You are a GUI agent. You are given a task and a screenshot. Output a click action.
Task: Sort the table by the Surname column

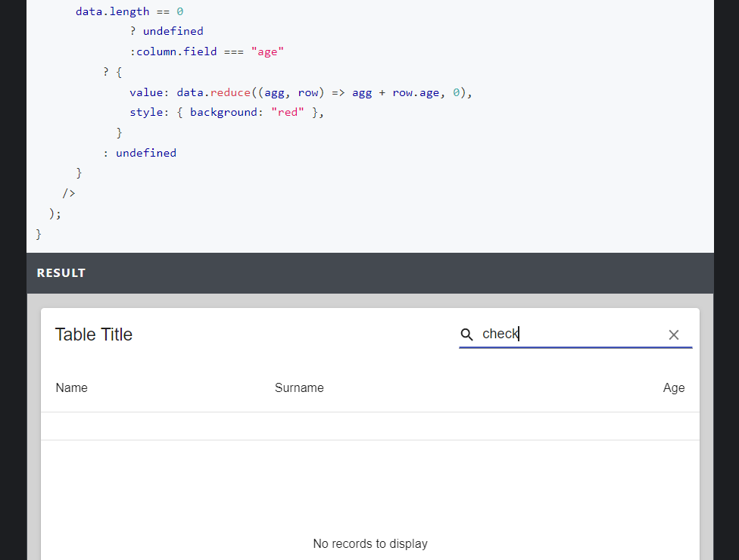(299, 387)
